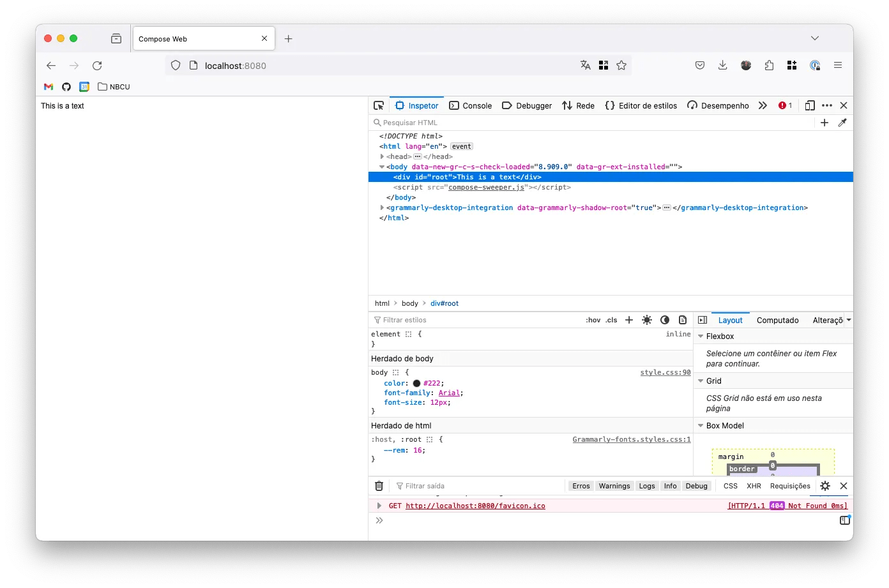Open the Firefox hamburger menu
Screen dimensions: 889x588
coord(838,65)
